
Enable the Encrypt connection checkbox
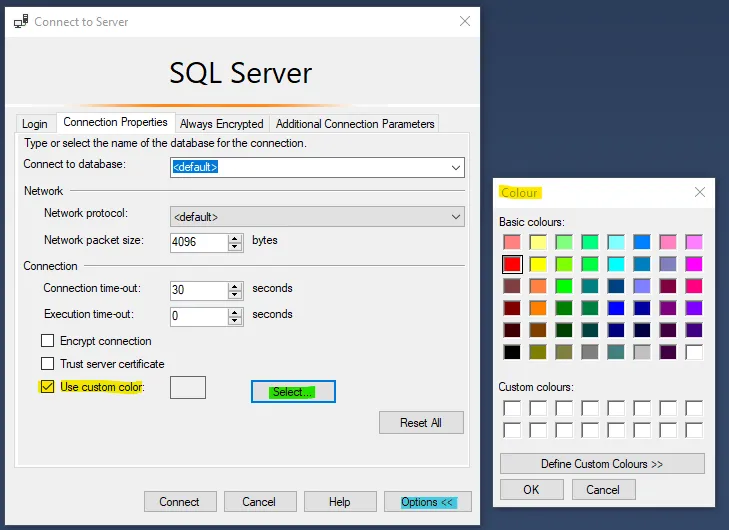pos(47,341)
